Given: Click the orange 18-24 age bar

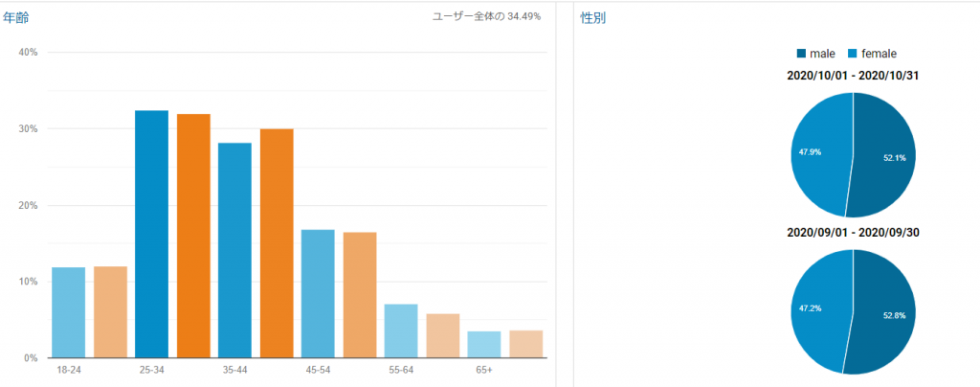Looking at the screenshot, I should point(110,312).
